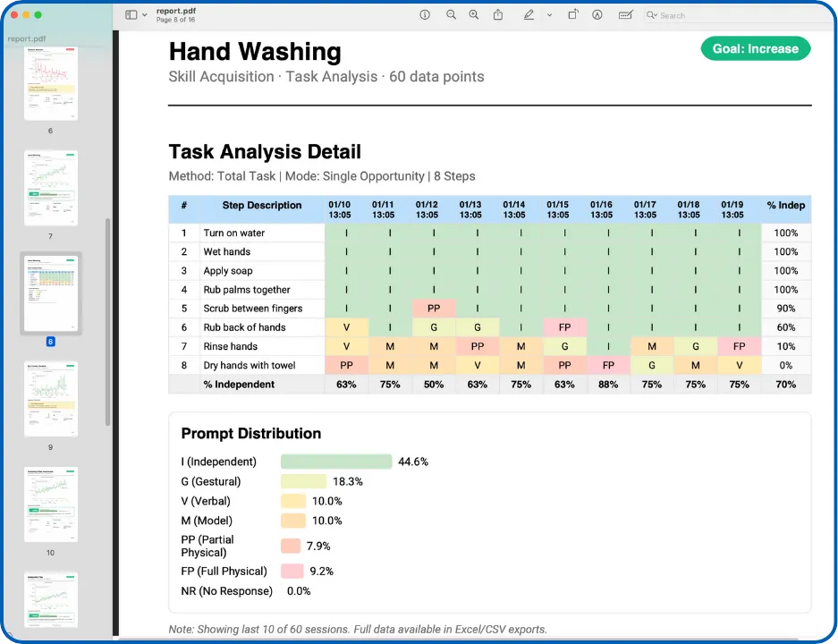Rotate the current page
This screenshot has height=644, width=838.
[572, 15]
